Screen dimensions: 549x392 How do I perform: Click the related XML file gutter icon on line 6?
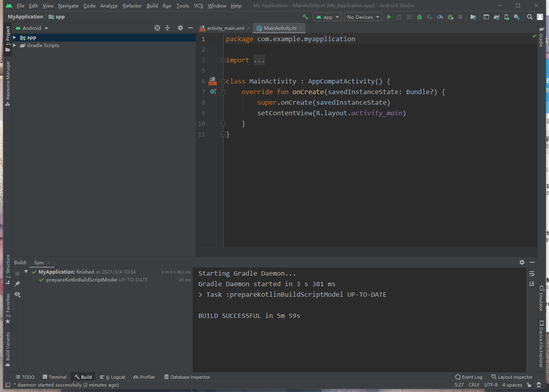click(x=212, y=81)
